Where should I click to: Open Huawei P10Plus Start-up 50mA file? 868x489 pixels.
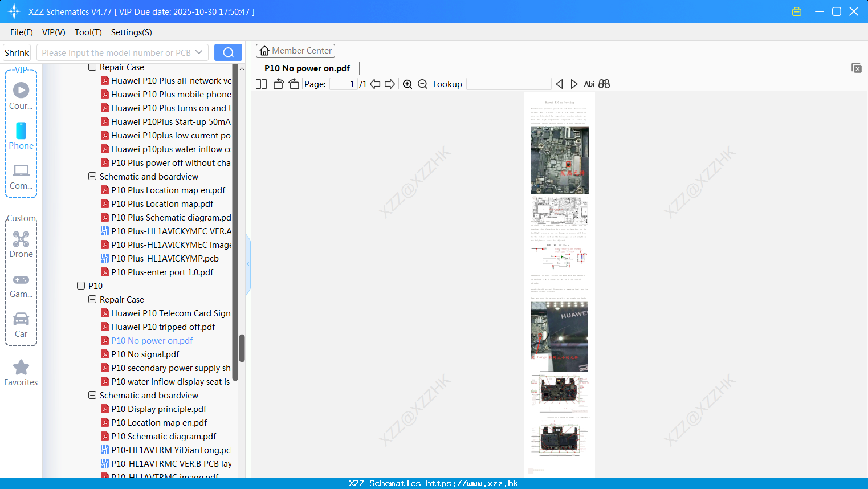click(x=166, y=122)
